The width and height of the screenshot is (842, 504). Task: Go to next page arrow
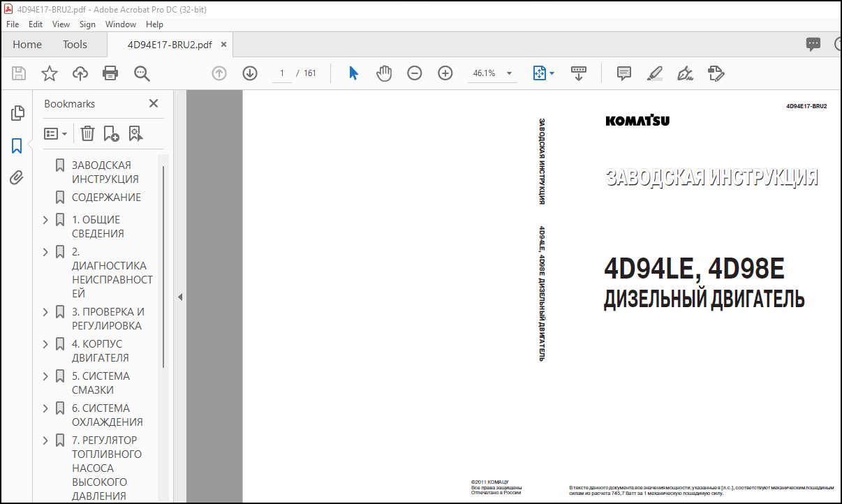click(x=250, y=73)
